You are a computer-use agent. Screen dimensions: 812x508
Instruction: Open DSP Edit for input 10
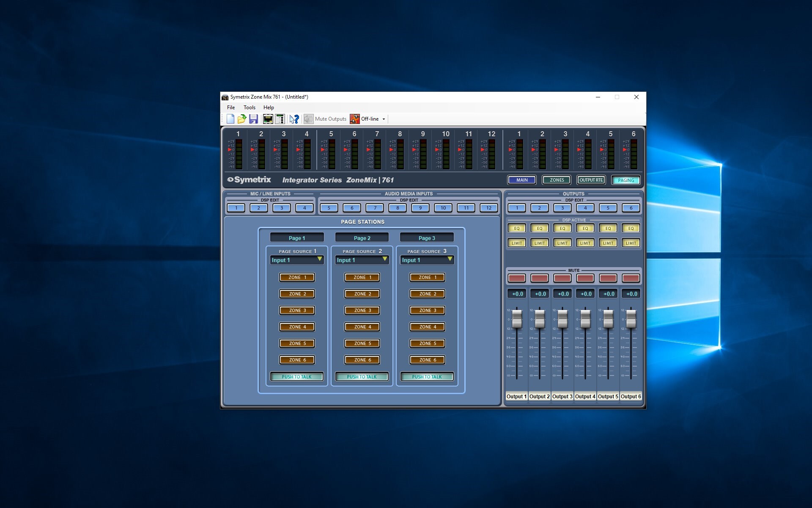pyautogui.click(x=443, y=208)
